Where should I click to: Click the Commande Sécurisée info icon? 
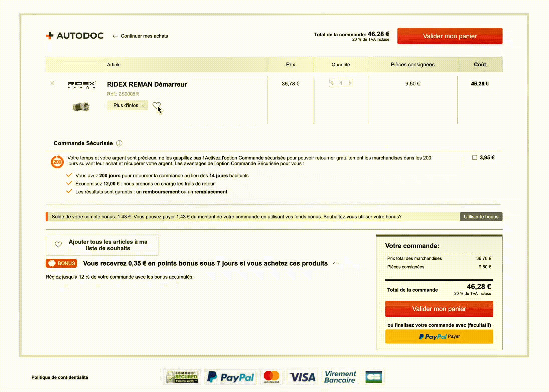pos(119,143)
